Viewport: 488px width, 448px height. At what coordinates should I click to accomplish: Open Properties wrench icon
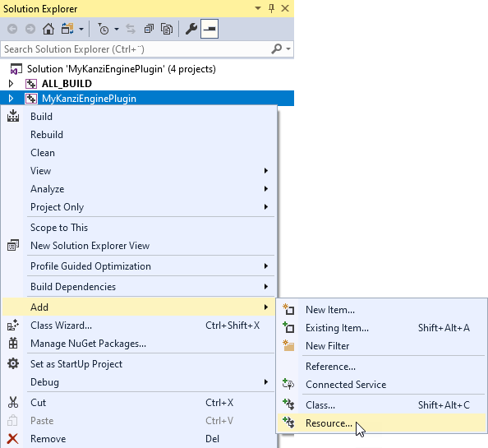191,29
